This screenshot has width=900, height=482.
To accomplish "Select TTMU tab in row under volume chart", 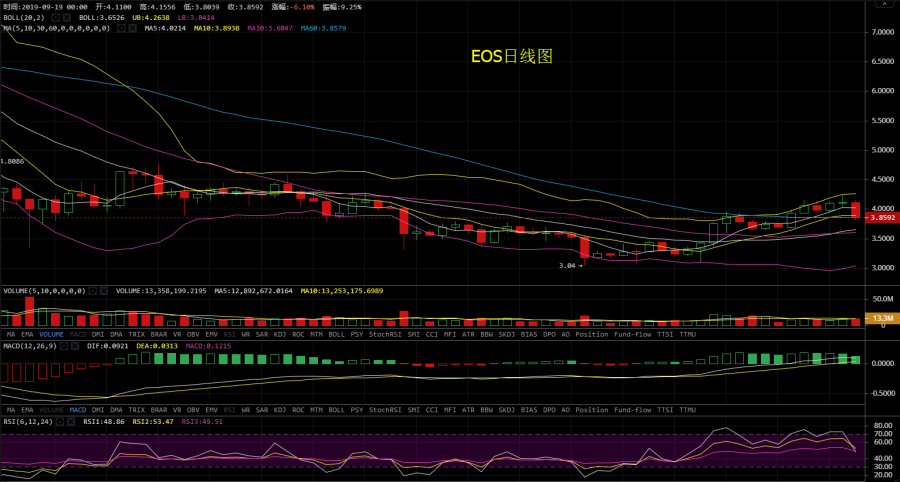I will click(x=688, y=334).
